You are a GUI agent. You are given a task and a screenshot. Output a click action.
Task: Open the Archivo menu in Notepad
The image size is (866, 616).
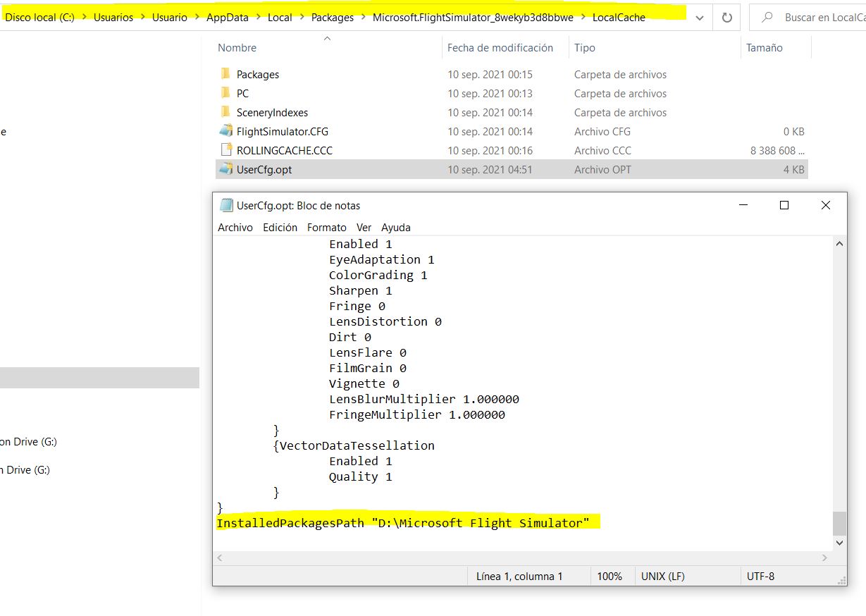click(235, 228)
